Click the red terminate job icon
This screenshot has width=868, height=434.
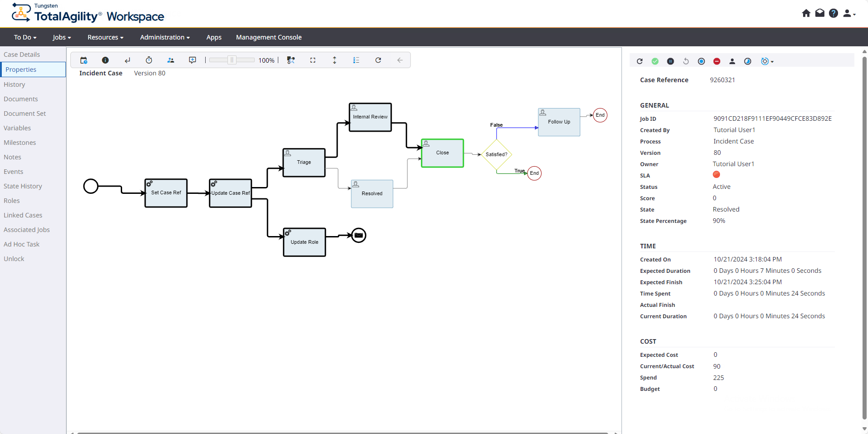coord(716,61)
